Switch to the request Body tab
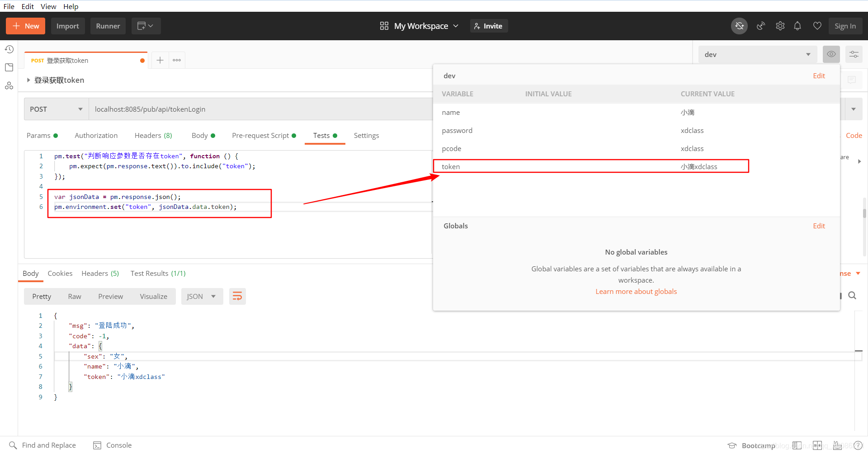 click(203, 136)
